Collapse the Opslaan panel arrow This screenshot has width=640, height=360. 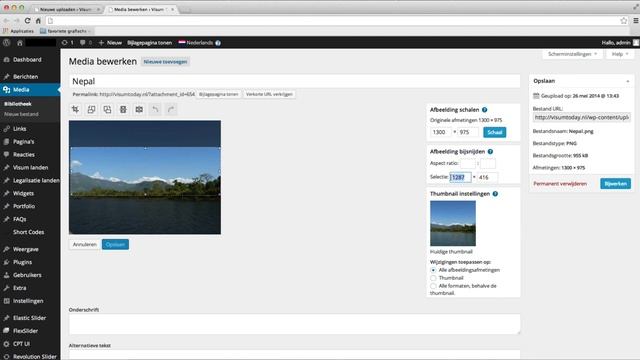tap(628, 81)
